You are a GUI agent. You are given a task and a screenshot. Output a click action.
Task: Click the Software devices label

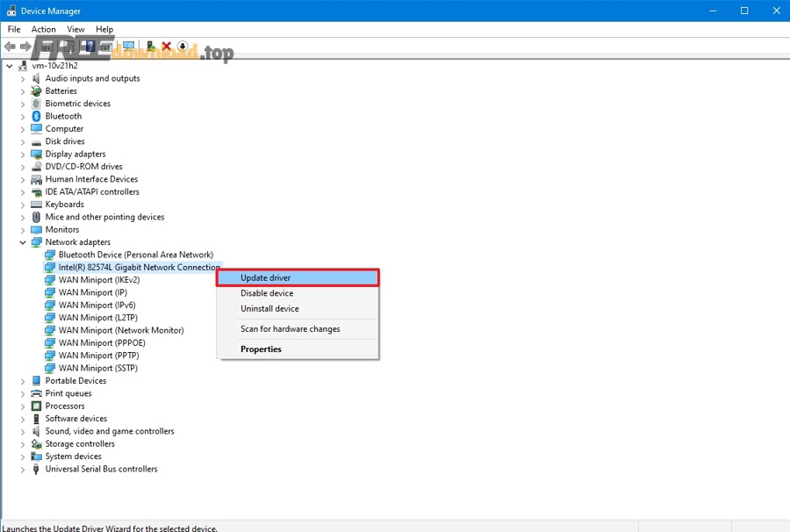pyautogui.click(x=76, y=418)
